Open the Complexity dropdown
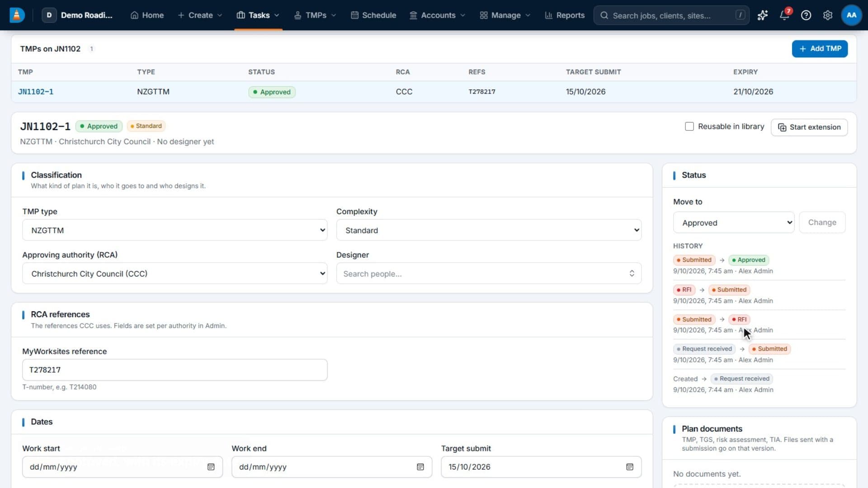 click(x=489, y=230)
